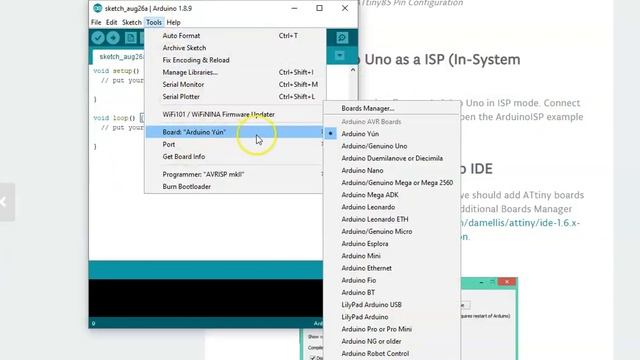Select Arduino Mega ADK board

(392, 195)
